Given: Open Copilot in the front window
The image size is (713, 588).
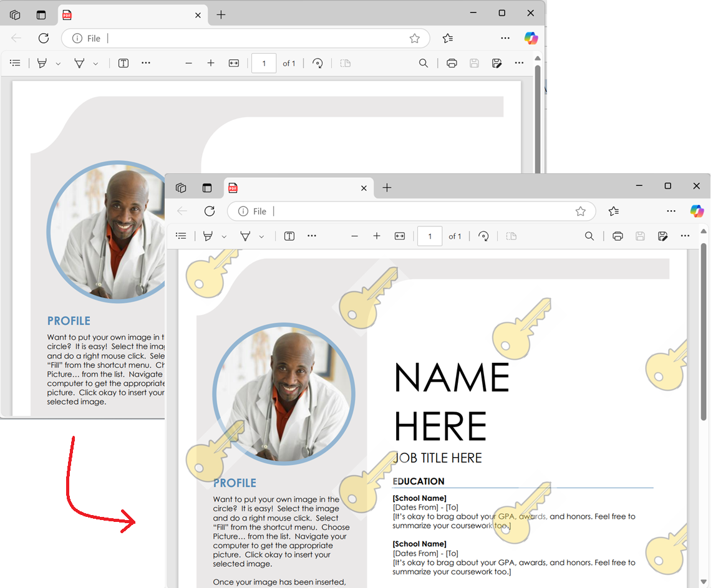Looking at the screenshot, I should point(697,211).
